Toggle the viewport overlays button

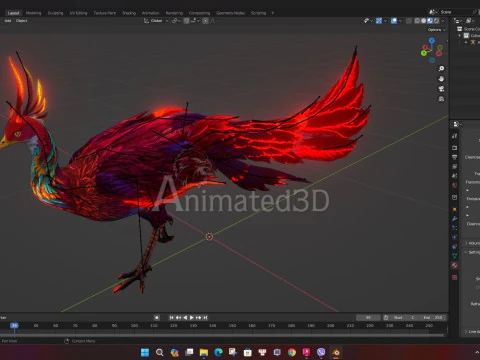394,21
